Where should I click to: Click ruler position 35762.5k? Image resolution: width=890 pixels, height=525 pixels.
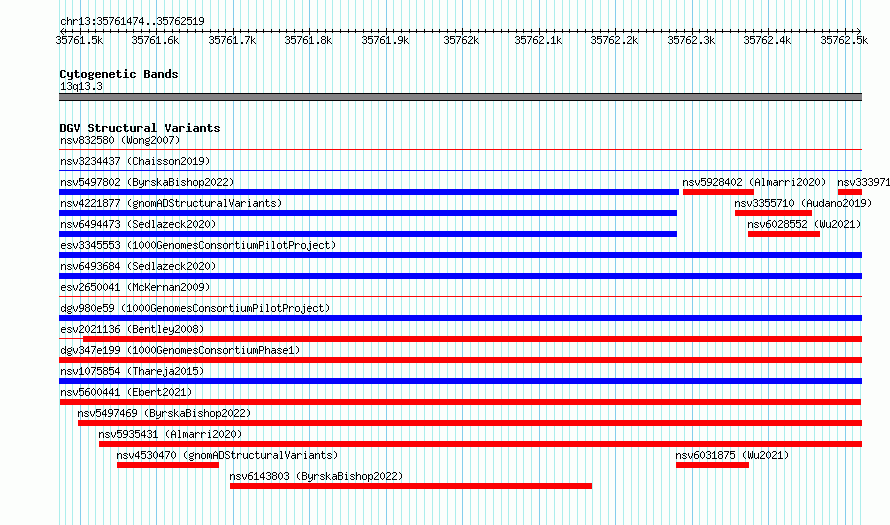[x=844, y=40]
